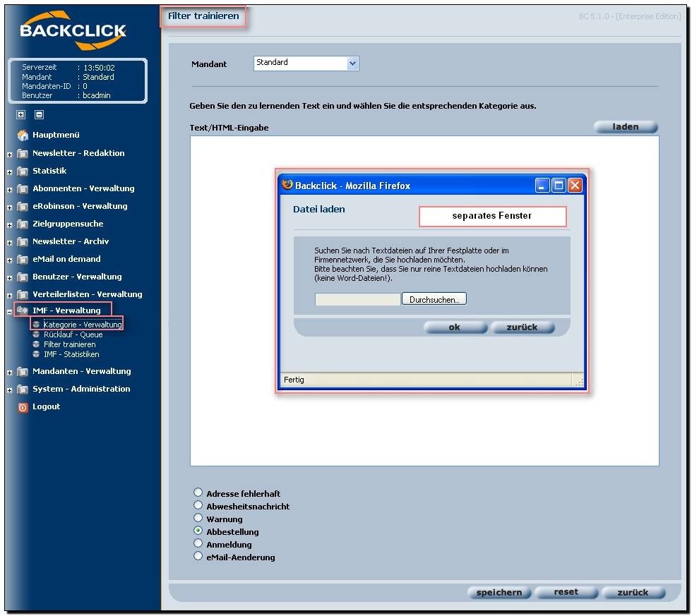This screenshot has height=616, width=692.
Task: Open IMF - Statistiken menu entry
Action: 71,354
